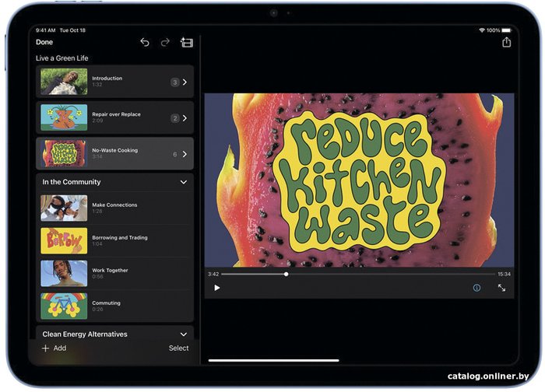Select the Commuting clip thumbnail
Viewport: 545px width, 392px height.
coord(64,306)
